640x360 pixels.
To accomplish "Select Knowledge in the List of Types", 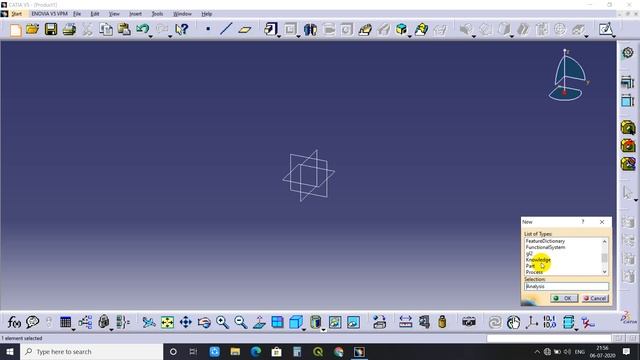I will [x=538, y=260].
